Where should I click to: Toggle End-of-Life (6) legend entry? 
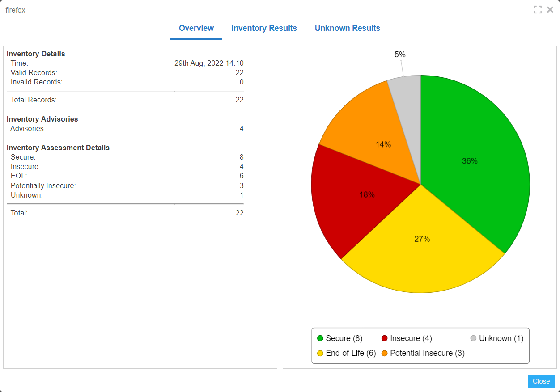(346, 353)
